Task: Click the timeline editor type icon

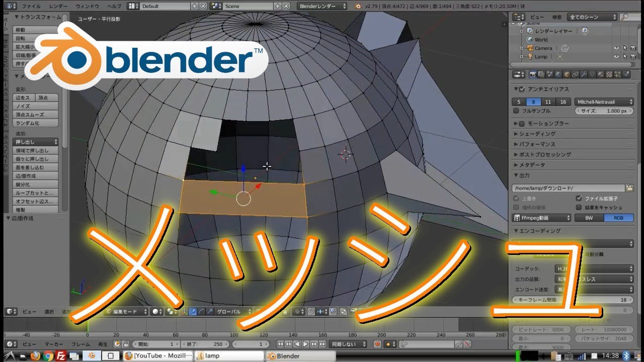Action: 10,344
